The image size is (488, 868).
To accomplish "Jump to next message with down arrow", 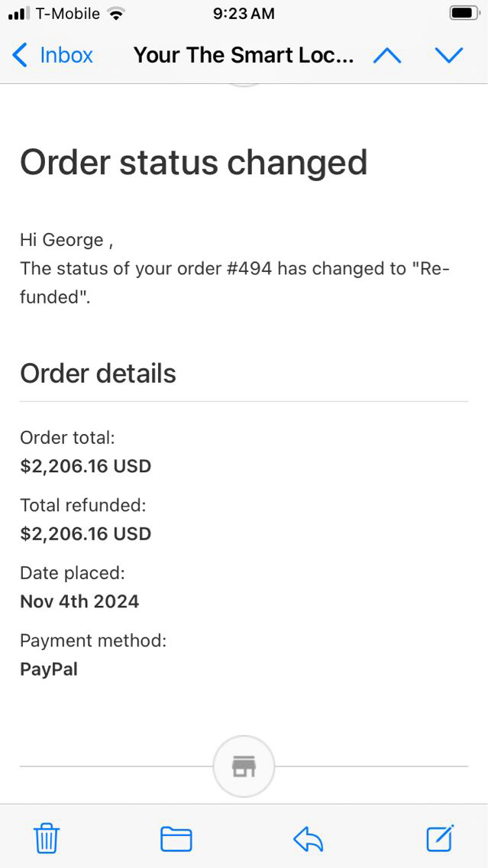I will 448,55.
